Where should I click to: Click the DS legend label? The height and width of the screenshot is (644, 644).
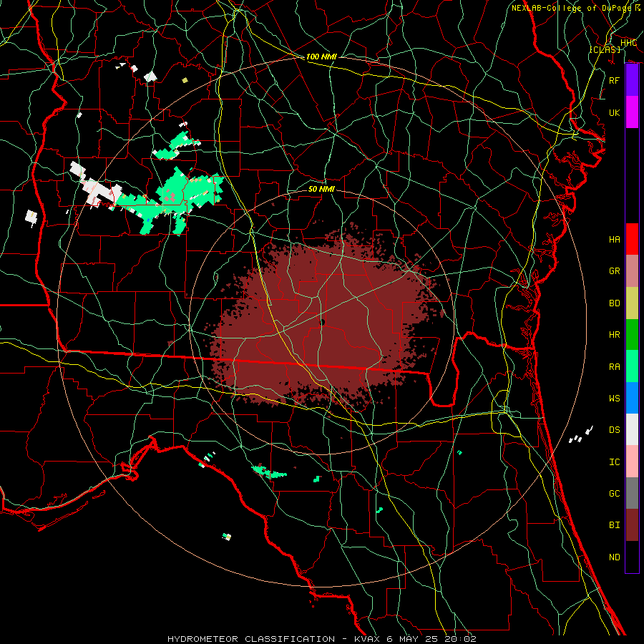(614, 430)
